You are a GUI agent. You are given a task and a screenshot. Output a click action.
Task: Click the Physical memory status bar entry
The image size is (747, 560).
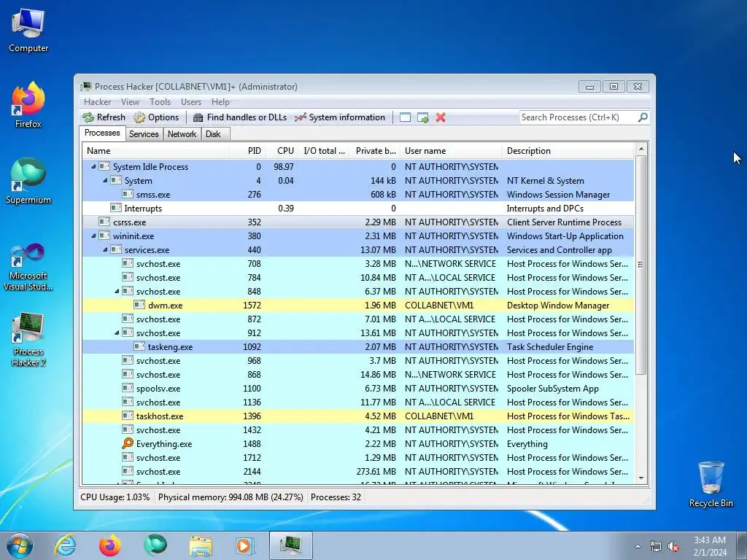pyautogui.click(x=231, y=497)
